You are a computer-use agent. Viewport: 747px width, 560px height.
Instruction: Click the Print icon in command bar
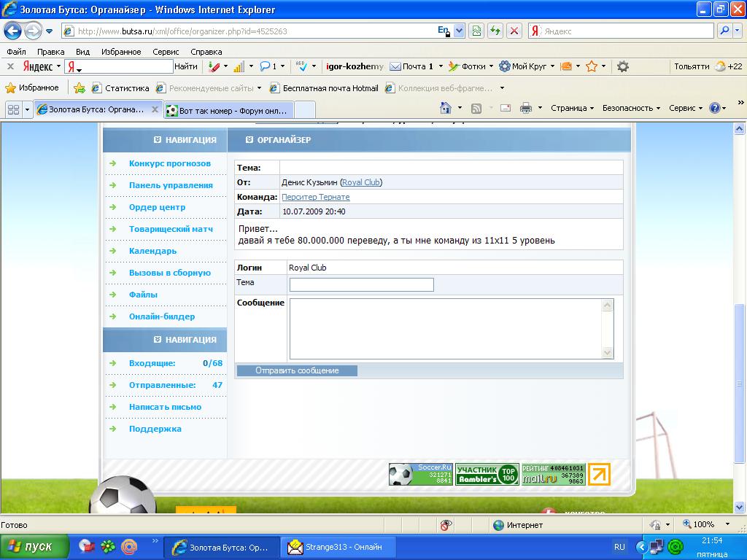pos(525,108)
